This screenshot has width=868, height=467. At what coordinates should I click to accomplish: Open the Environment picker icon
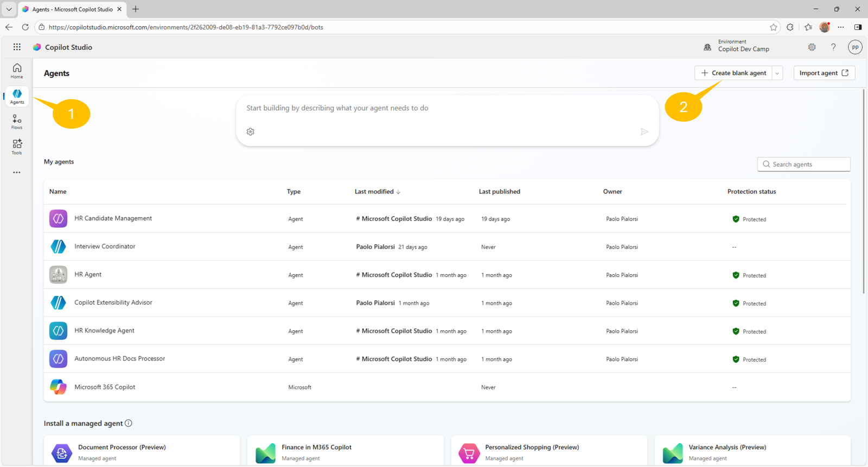click(707, 47)
